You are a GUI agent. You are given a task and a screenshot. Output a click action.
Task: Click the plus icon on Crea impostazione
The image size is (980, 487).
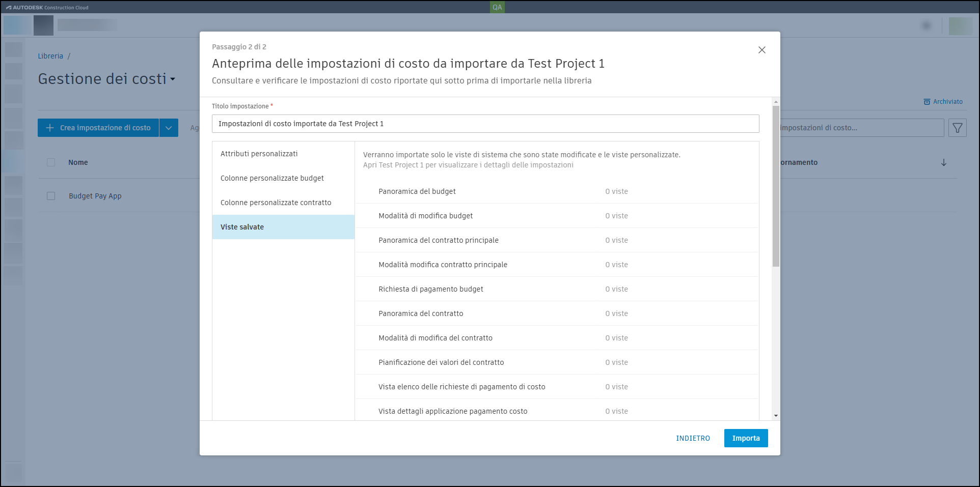pos(50,128)
